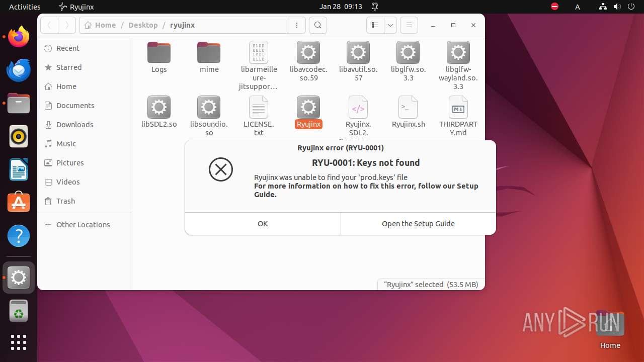Open Other Locations in the sidebar

point(85,225)
